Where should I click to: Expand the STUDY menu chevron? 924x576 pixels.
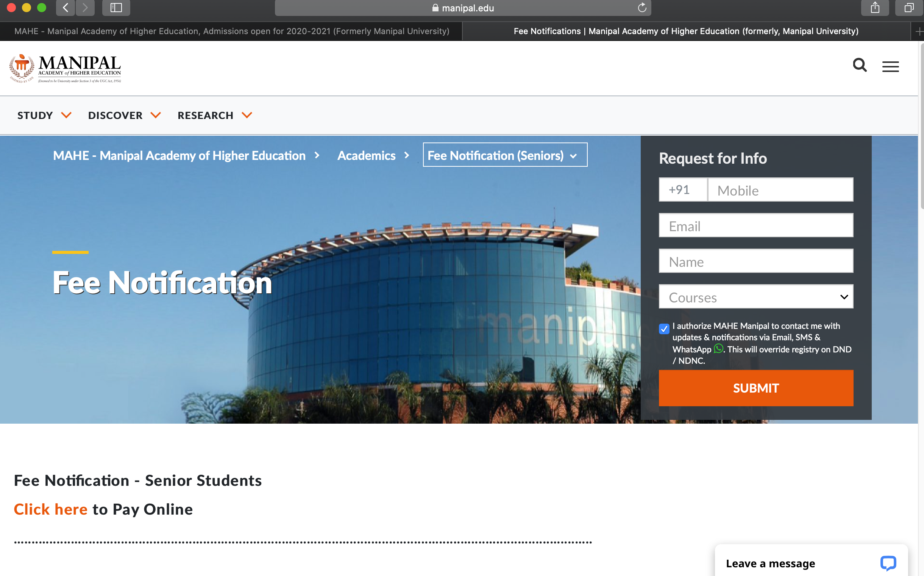click(x=67, y=115)
